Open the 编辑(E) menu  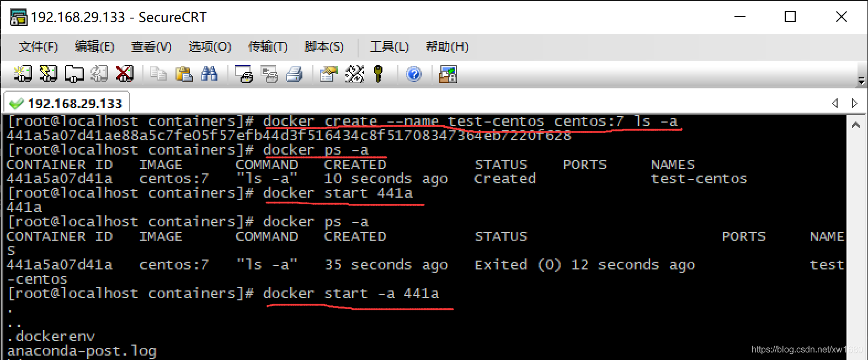coord(94,47)
